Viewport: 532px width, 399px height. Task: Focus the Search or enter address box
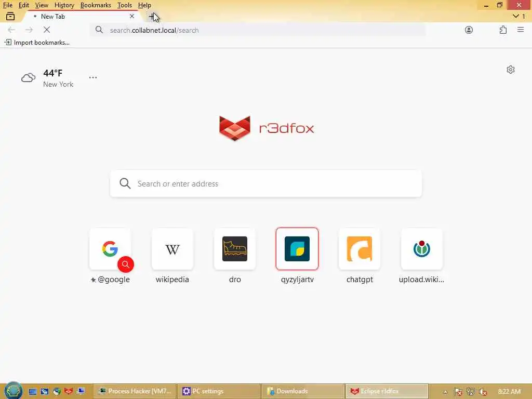266,183
